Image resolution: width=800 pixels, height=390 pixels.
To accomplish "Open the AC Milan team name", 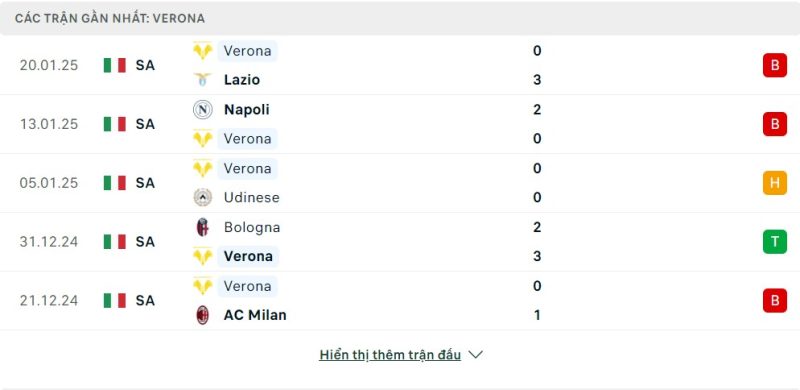I will click(x=255, y=315).
